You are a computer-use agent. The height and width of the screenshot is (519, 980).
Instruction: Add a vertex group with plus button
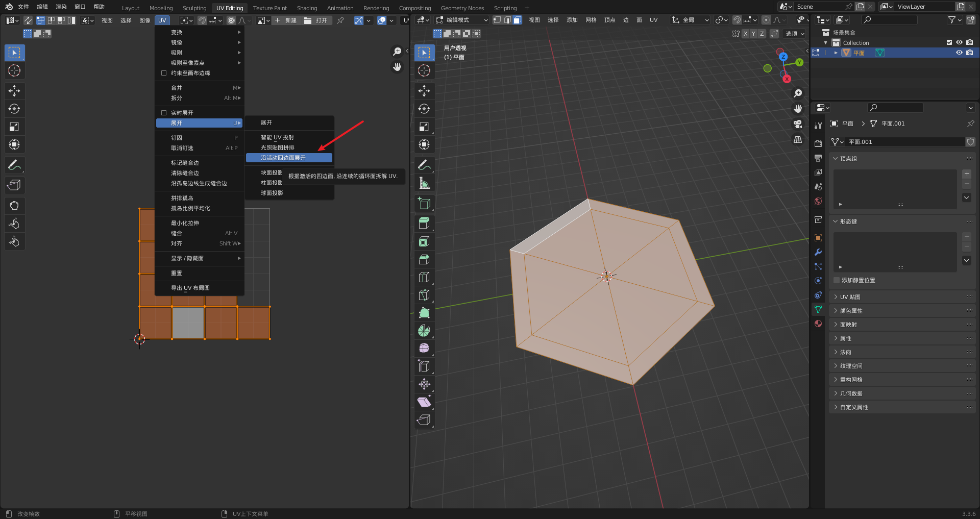(967, 174)
